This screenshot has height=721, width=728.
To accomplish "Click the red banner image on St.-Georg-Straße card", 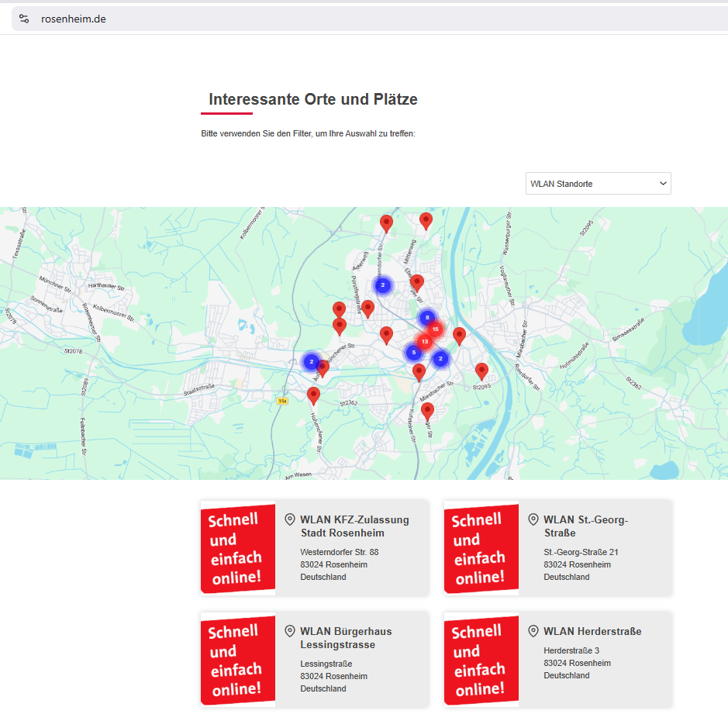I will pos(481,548).
